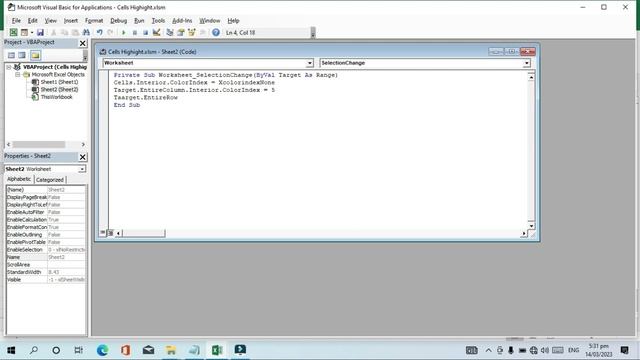Select Sheet1 (Sheet1) in the project tree

point(59,82)
